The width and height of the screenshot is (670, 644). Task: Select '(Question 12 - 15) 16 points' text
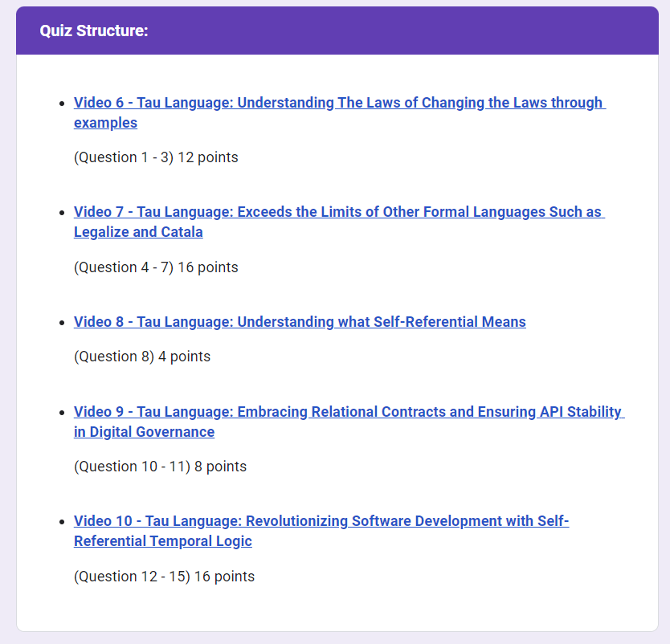point(164,577)
